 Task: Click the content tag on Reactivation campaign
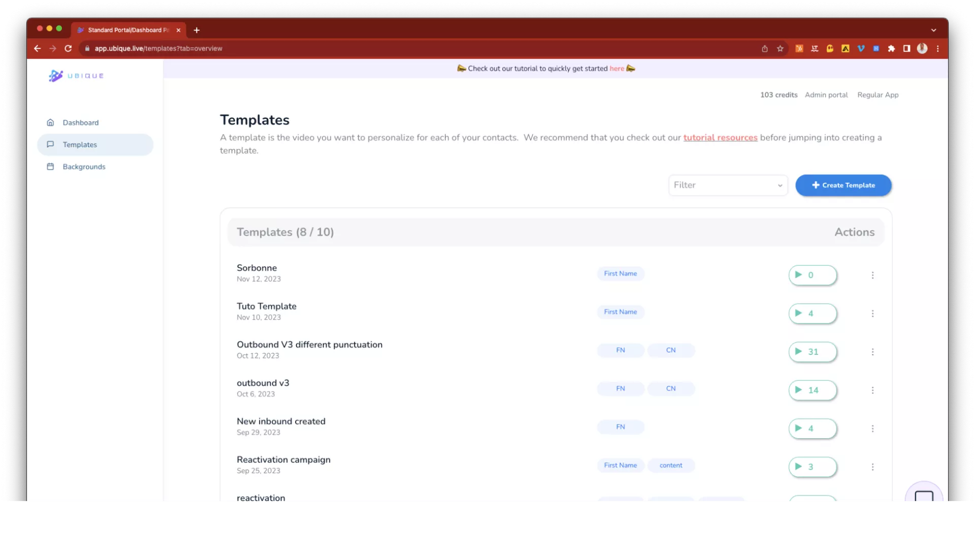click(x=670, y=466)
